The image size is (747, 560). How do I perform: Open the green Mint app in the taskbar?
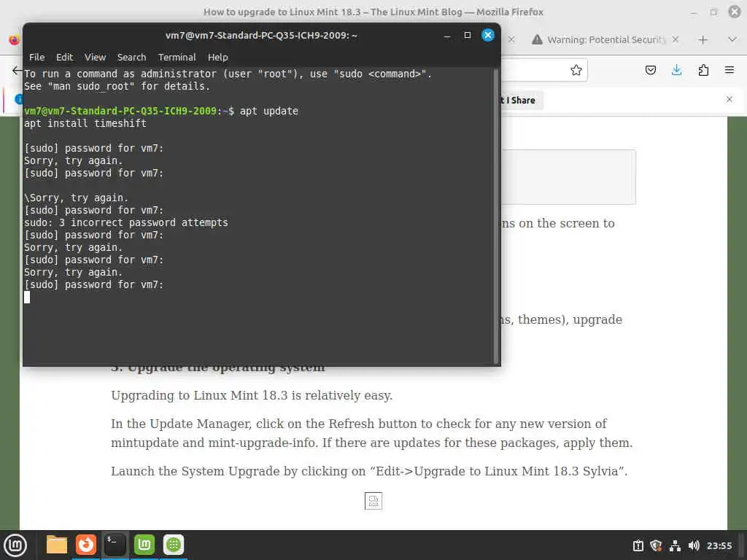point(144,545)
